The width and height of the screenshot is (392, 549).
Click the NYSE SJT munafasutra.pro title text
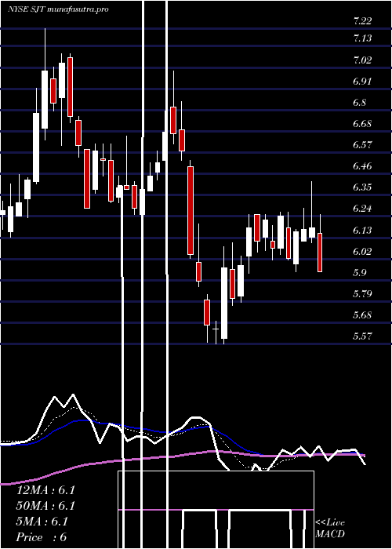pyautogui.click(x=59, y=9)
